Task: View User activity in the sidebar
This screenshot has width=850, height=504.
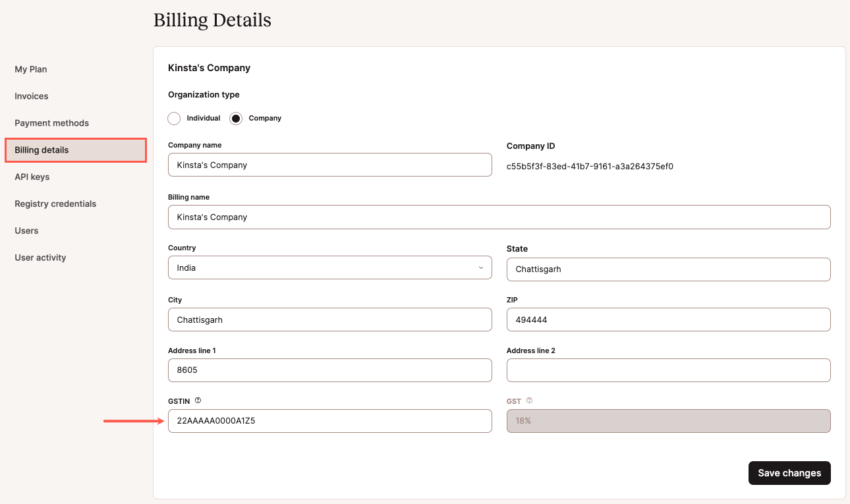Action: pos(40,258)
